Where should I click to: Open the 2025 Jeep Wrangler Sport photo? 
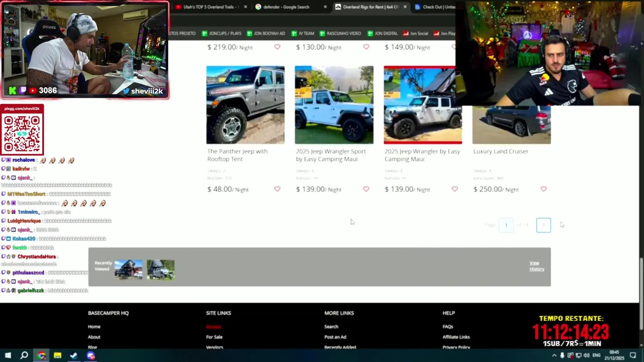tap(334, 105)
